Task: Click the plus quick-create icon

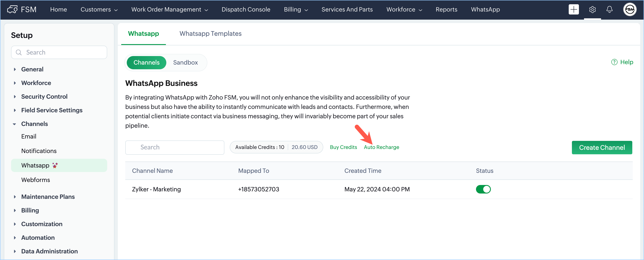Action: click(574, 10)
